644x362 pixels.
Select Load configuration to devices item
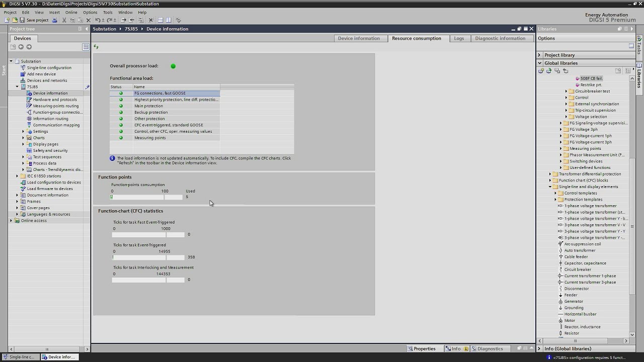(54, 183)
